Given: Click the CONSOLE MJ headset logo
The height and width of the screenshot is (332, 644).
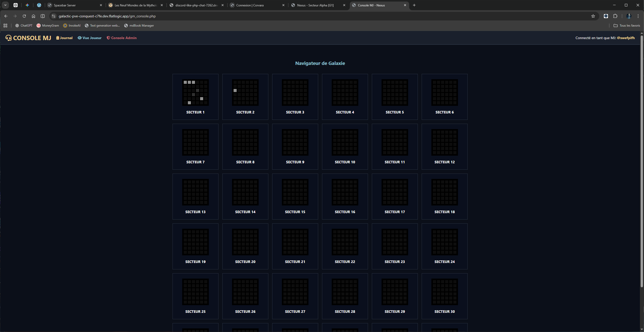Looking at the screenshot, I should coord(8,38).
